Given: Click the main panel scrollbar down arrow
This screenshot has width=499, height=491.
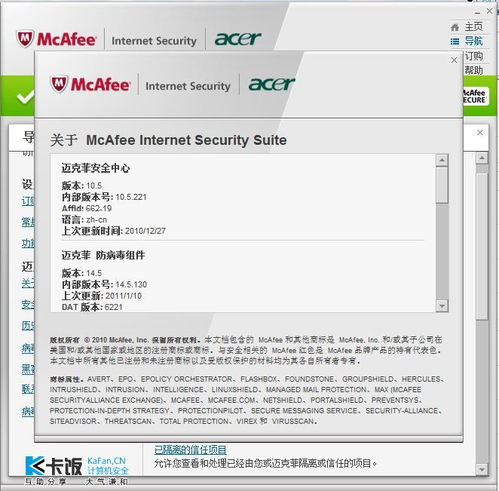Looking at the screenshot, I should (482, 469).
